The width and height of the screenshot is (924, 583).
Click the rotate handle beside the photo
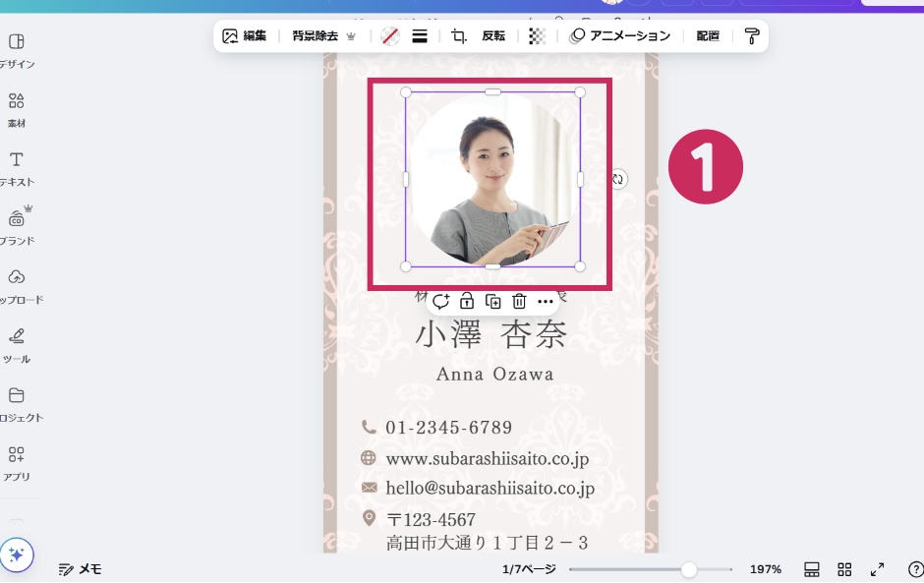(x=617, y=179)
